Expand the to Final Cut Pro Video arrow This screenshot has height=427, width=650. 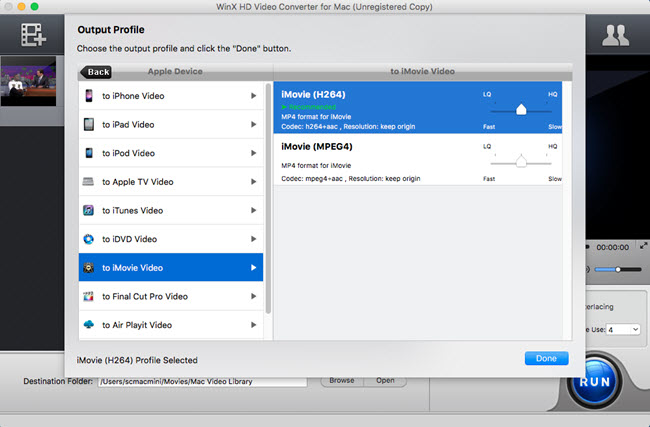click(253, 296)
